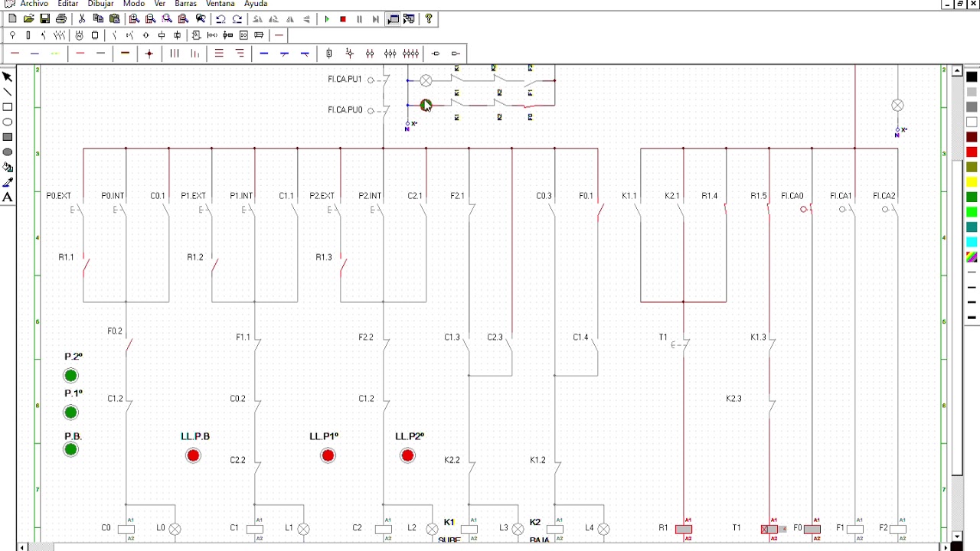The width and height of the screenshot is (980, 551).
Task: Click the red LL.P1º indicator
Action: pyautogui.click(x=328, y=455)
